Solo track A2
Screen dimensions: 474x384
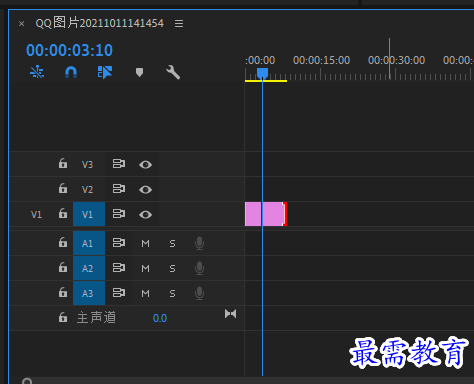click(172, 269)
